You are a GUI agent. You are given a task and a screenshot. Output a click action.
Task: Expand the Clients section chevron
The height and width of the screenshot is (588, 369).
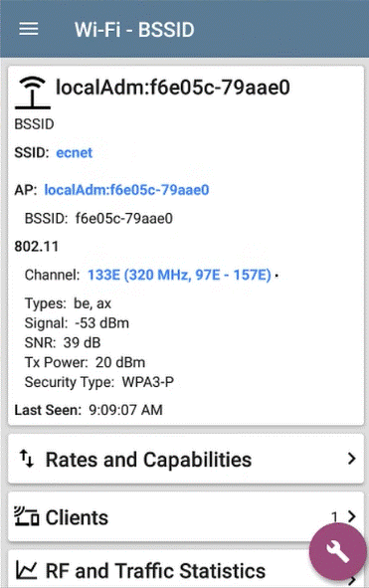click(351, 516)
